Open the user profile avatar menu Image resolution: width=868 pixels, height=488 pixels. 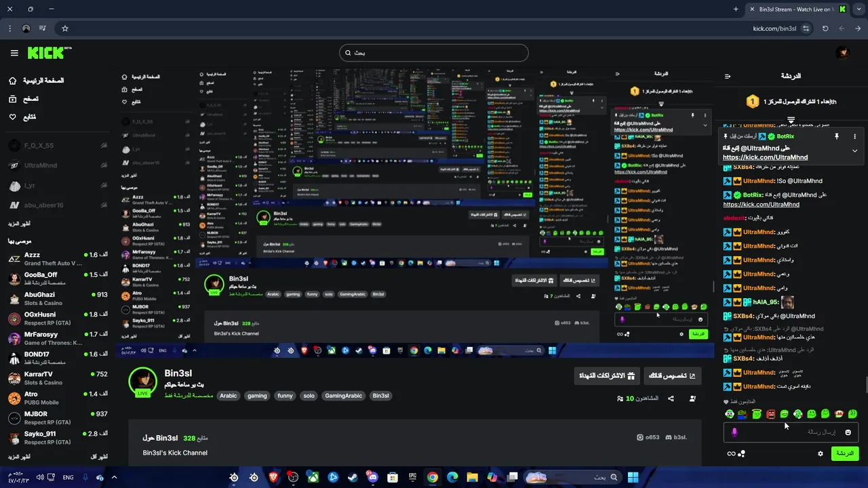tap(842, 53)
